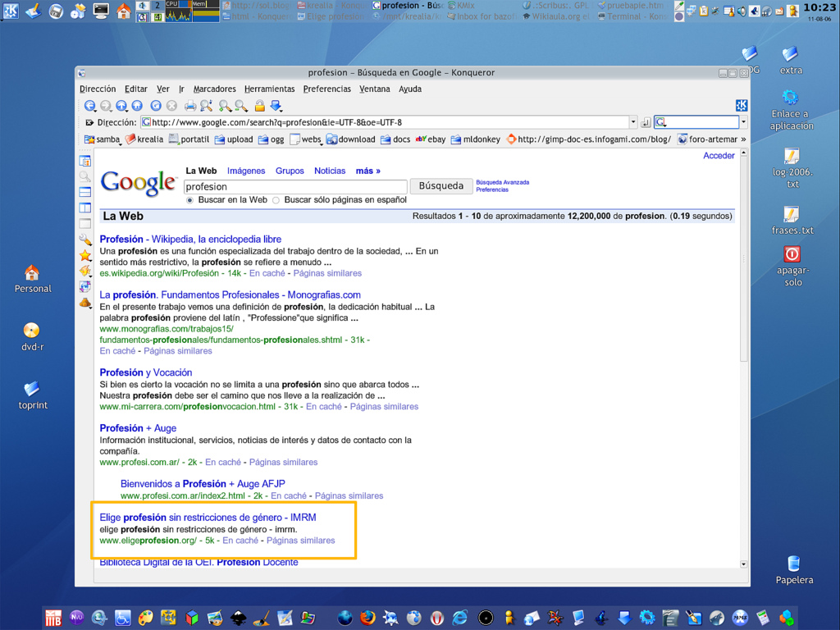This screenshot has width=840, height=630.
Task: Open find-in-page with the binoculars icon
Action: click(206, 106)
